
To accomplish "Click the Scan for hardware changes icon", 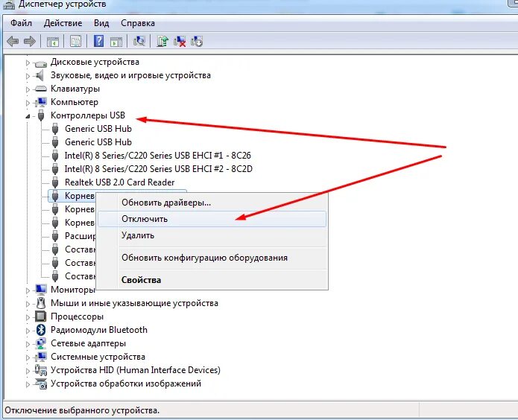I will click(x=139, y=42).
